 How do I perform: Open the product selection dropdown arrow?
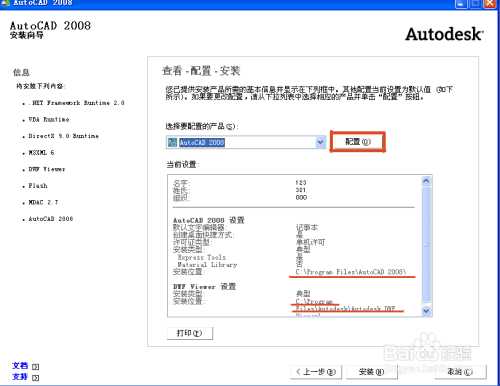pyautogui.click(x=320, y=142)
